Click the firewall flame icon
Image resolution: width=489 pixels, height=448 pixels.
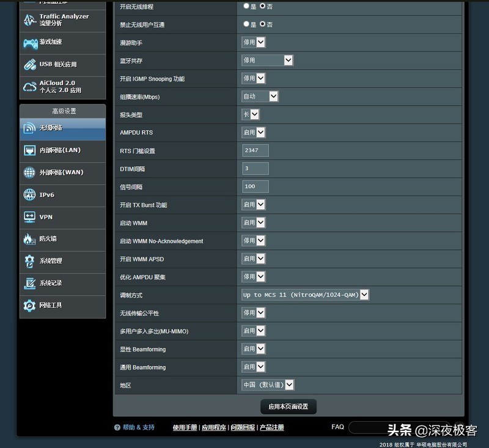click(30, 239)
